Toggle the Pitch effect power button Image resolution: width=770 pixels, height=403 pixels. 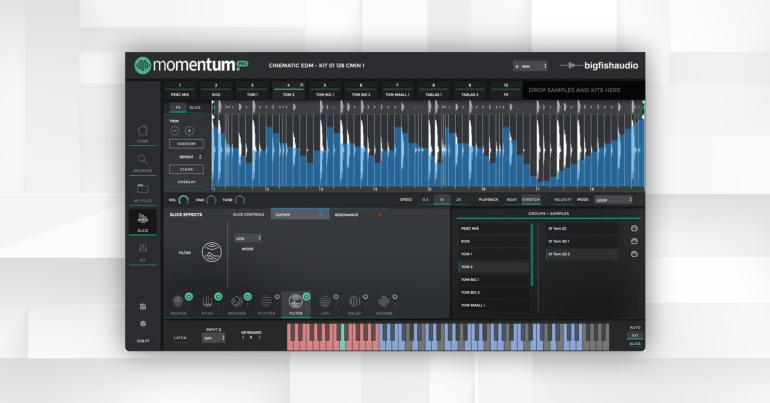coord(218,296)
